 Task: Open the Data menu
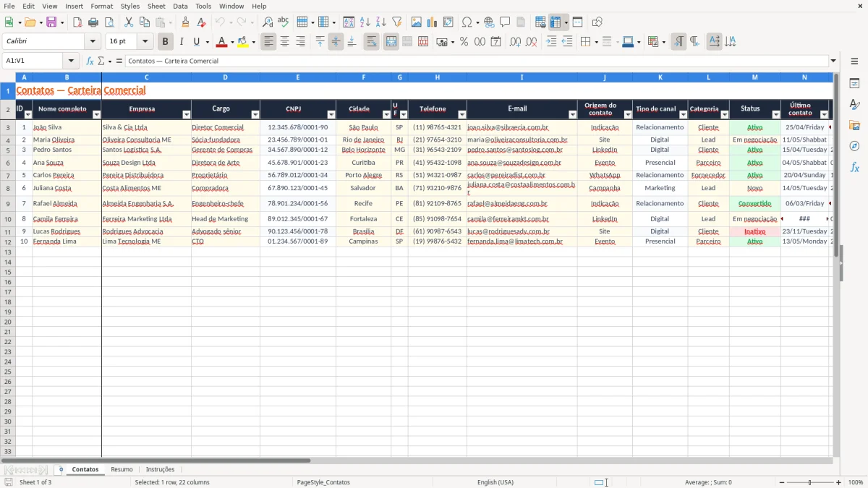pos(180,6)
